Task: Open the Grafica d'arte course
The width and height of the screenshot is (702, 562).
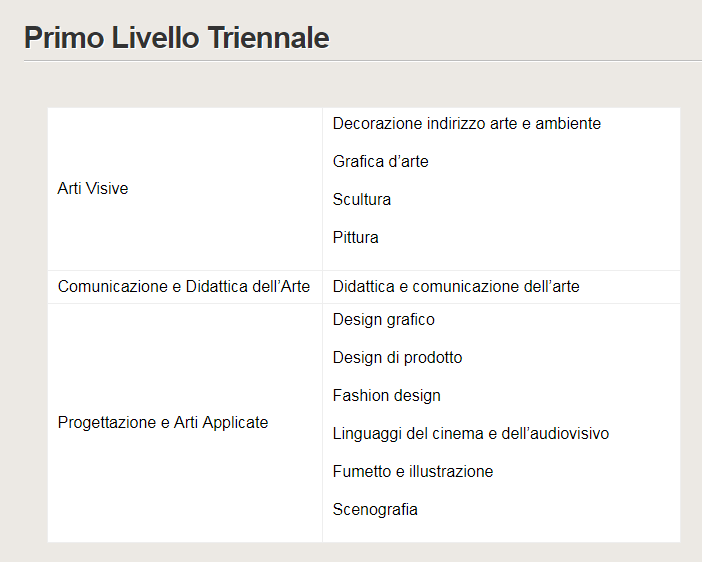Action: point(380,162)
